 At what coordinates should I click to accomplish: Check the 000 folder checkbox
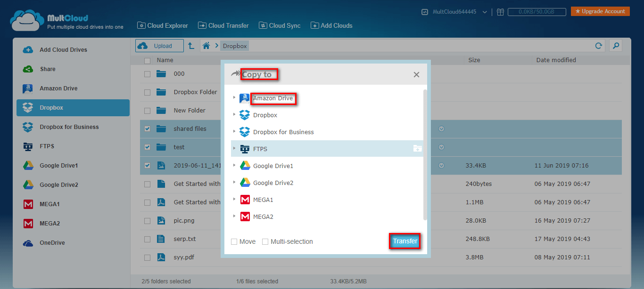point(147,74)
